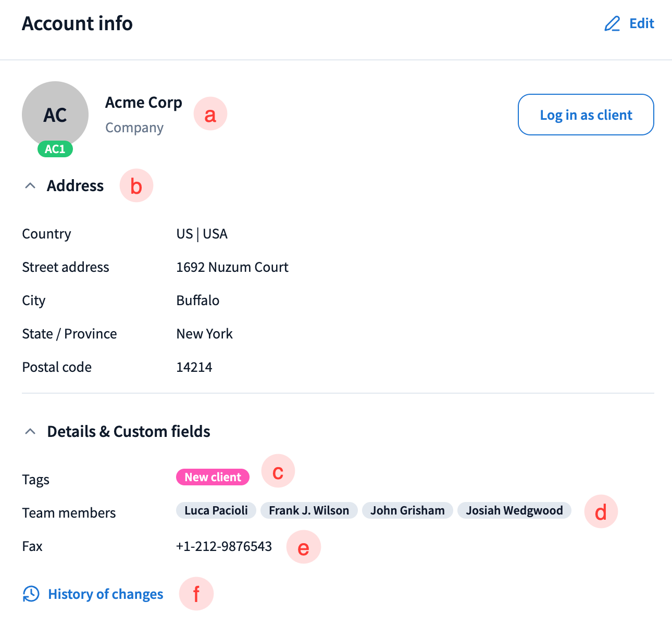
Task: Click the Edit link text
Action: [641, 24]
